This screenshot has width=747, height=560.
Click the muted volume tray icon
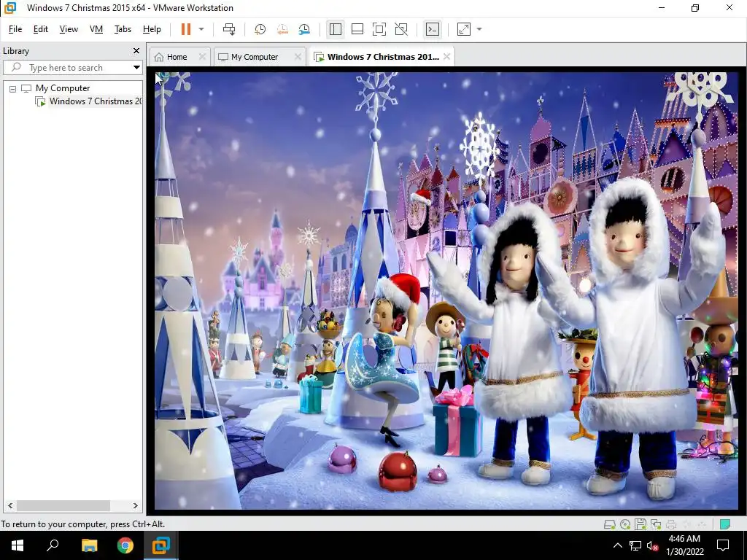(x=652, y=545)
